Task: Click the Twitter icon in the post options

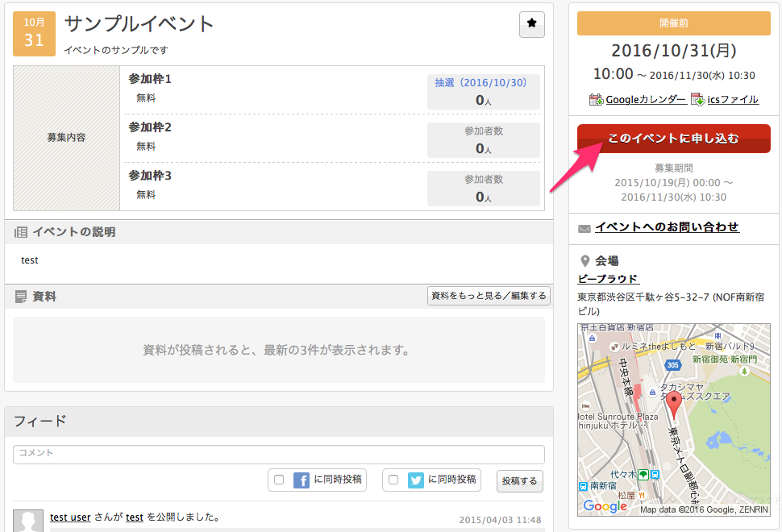Action: click(415, 480)
